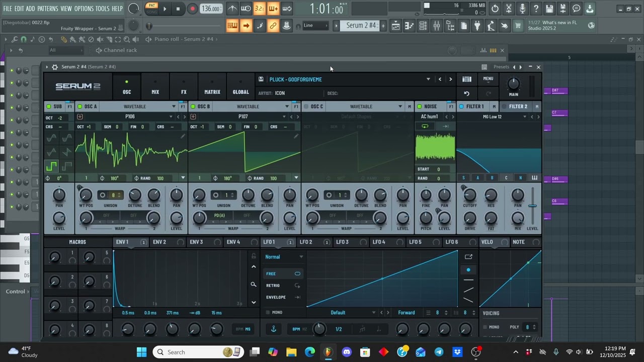
Task: Toggle Filter 1 enable switch
Action: tap(461, 107)
